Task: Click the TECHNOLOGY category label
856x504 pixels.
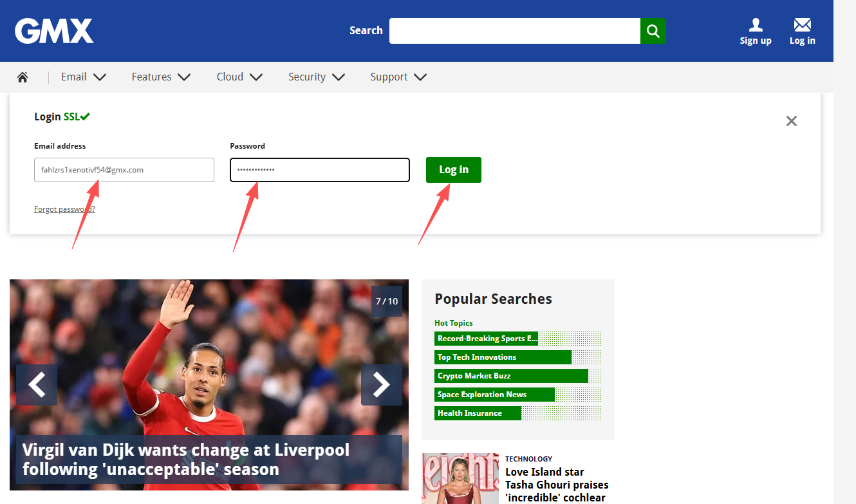Action: point(528,459)
